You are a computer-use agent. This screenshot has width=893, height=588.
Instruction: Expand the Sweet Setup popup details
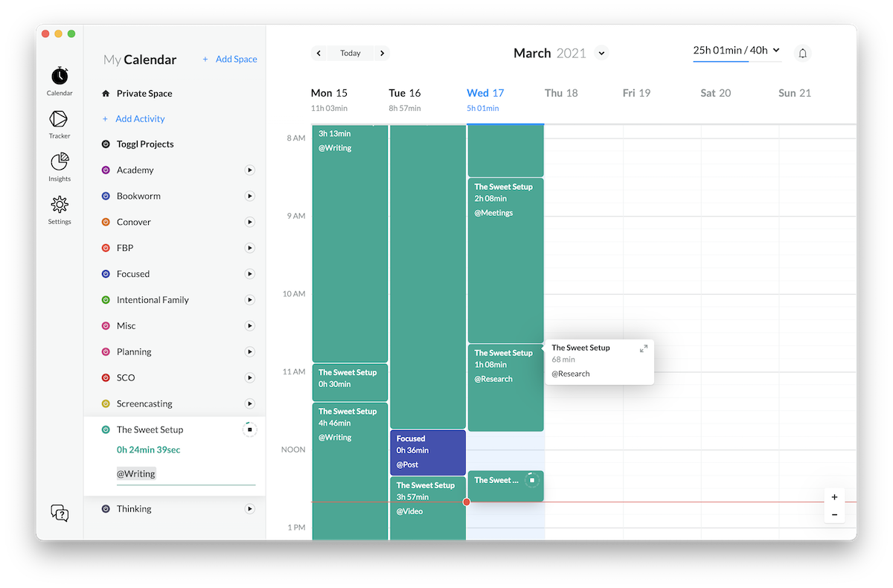click(644, 348)
